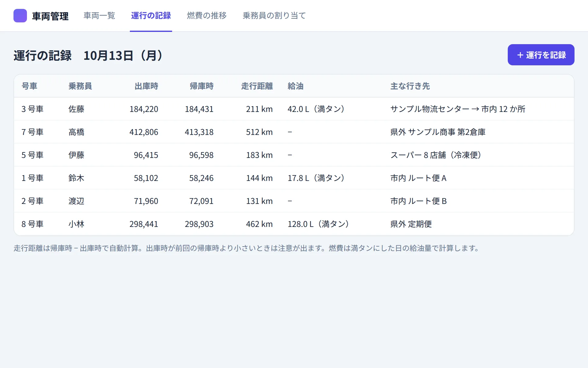Click the 号車 column header
The image size is (588, 368).
[x=29, y=86]
